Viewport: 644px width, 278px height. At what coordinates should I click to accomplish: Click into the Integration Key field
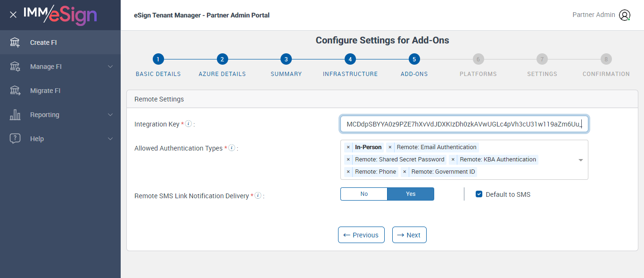[x=464, y=124]
